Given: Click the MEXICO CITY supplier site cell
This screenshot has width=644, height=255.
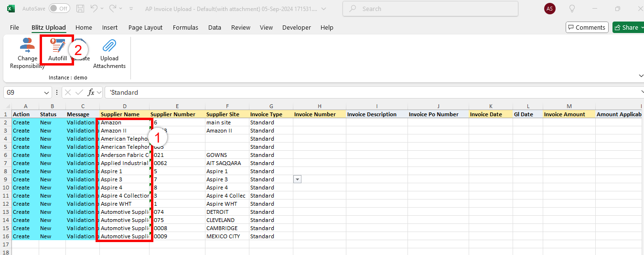Looking at the screenshot, I should [227, 236].
